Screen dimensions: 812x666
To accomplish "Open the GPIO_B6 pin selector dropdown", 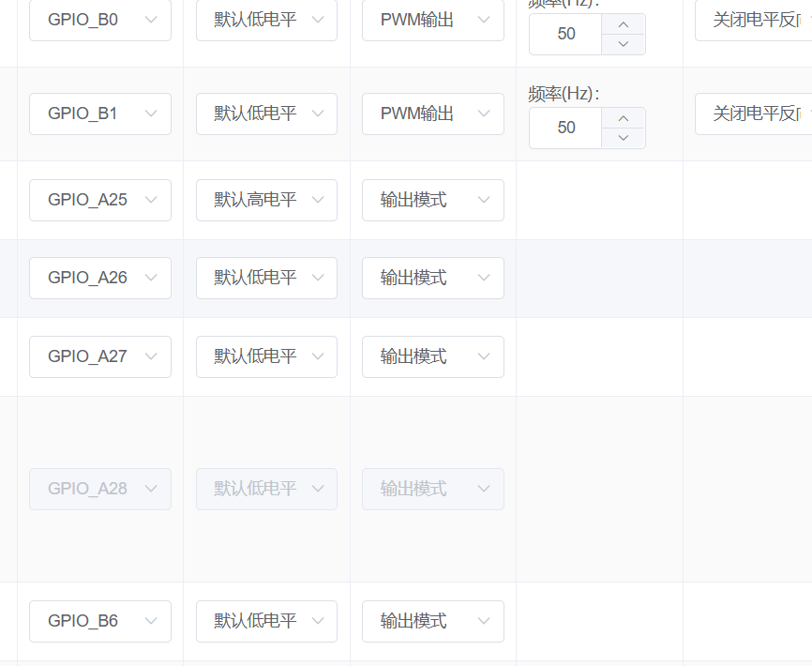I will 99,621.
